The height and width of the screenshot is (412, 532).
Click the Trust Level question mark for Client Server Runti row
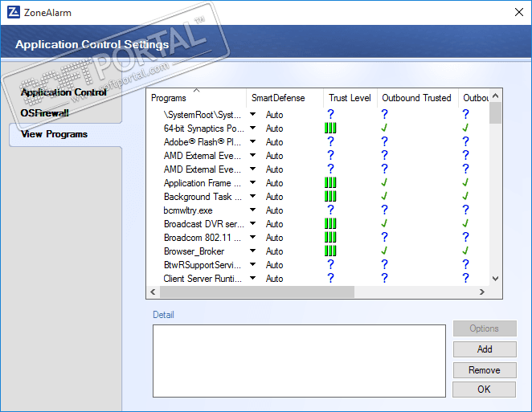330,278
